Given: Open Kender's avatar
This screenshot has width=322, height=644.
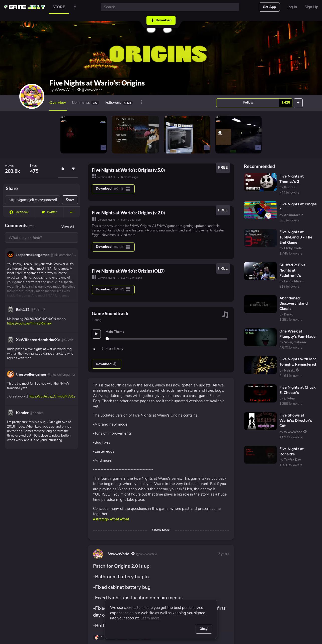Looking at the screenshot, I should [x=11, y=413].
